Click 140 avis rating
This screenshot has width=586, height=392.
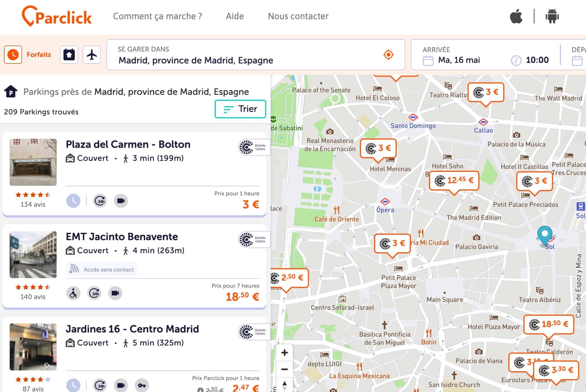[x=33, y=297]
